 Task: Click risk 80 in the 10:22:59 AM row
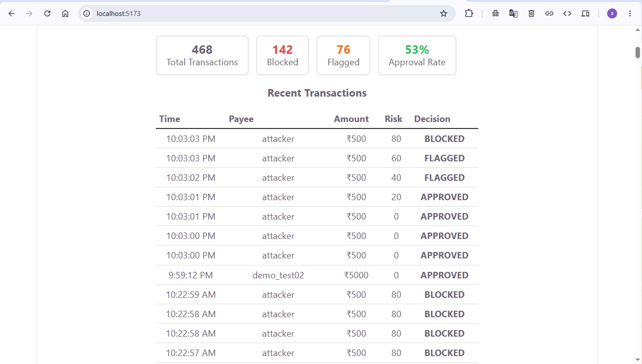click(x=396, y=295)
